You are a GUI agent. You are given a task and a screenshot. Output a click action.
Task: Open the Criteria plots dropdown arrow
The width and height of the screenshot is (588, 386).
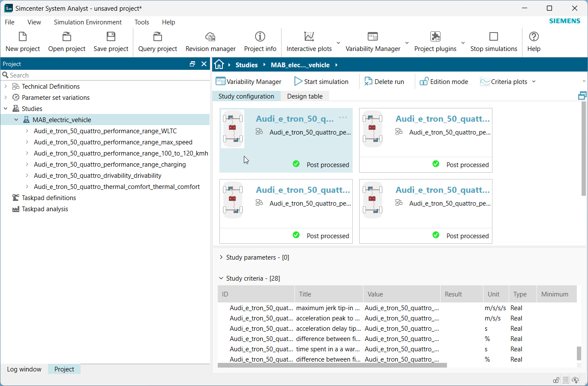pos(534,81)
